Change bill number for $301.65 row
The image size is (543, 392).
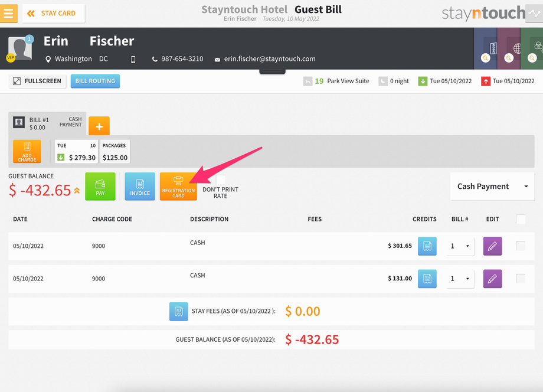460,246
